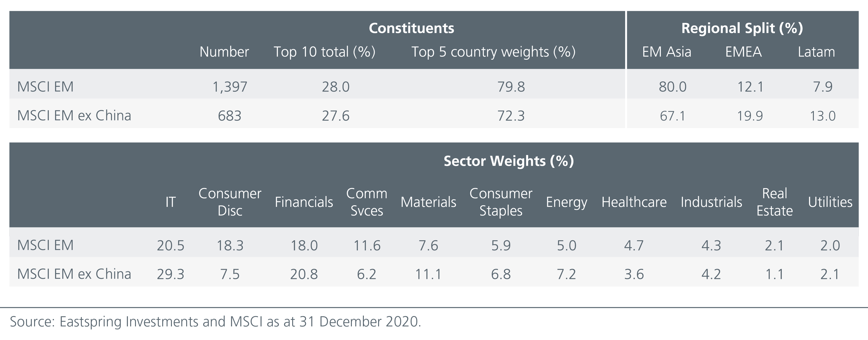Select the 79.8 country weights value
This screenshot has width=868, height=340.
(511, 87)
